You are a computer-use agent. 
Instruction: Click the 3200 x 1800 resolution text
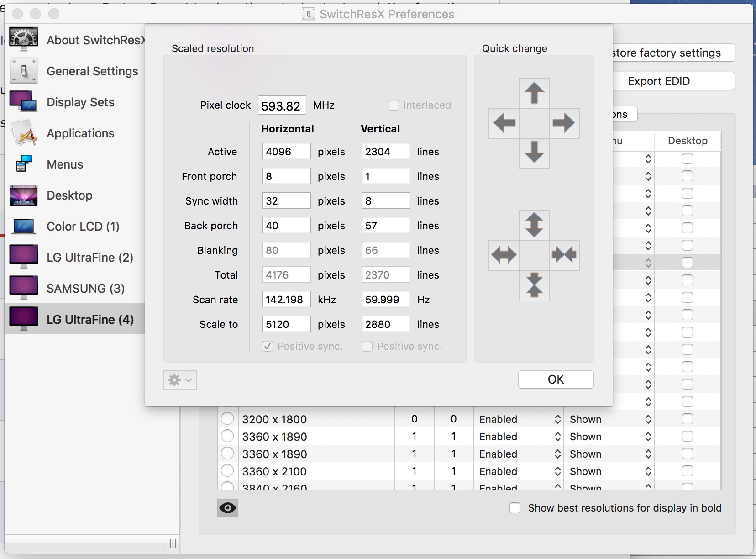(274, 419)
